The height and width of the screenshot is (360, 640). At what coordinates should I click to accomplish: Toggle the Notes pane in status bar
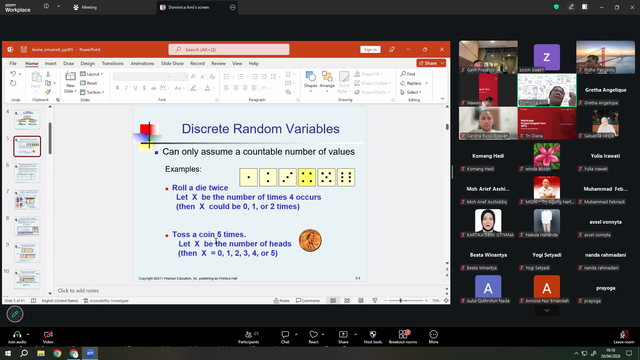tap(282, 300)
